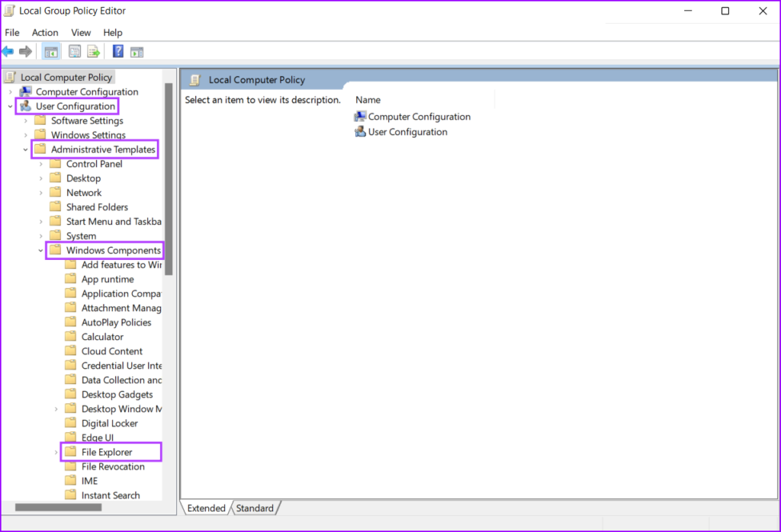The height and width of the screenshot is (532, 781).
Task: Click the Control Panel folder icon
Action: click(x=55, y=164)
